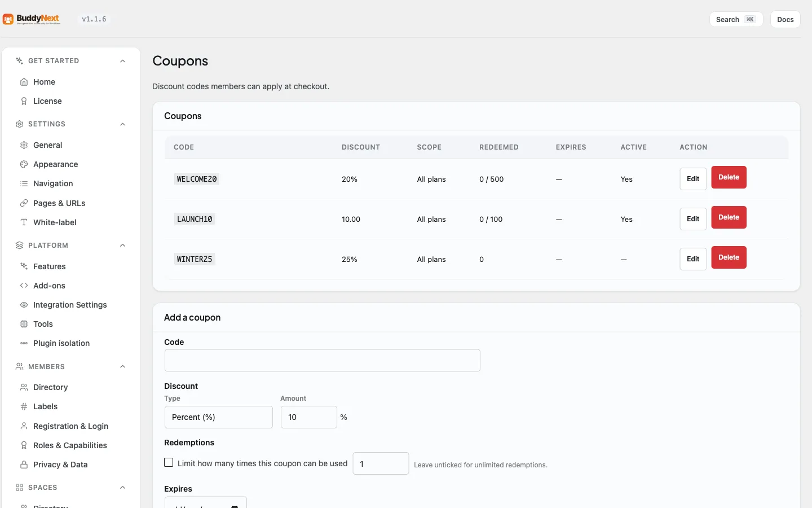Click the Home icon in sidebar
Image resolution: width=812 pixels, height=508 pixels.
tap(24, 82)
